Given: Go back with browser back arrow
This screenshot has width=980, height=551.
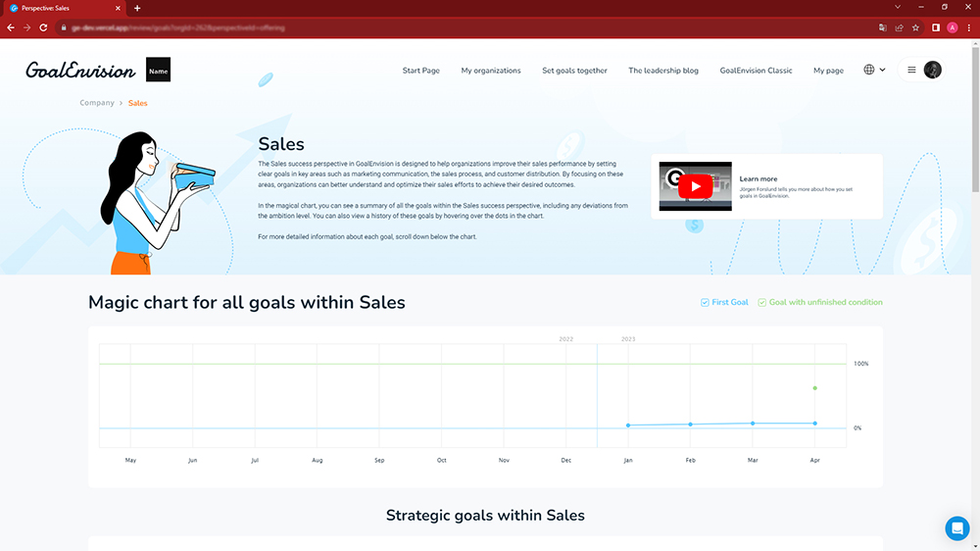Looking at the screenshot, I should pos(11,27).
